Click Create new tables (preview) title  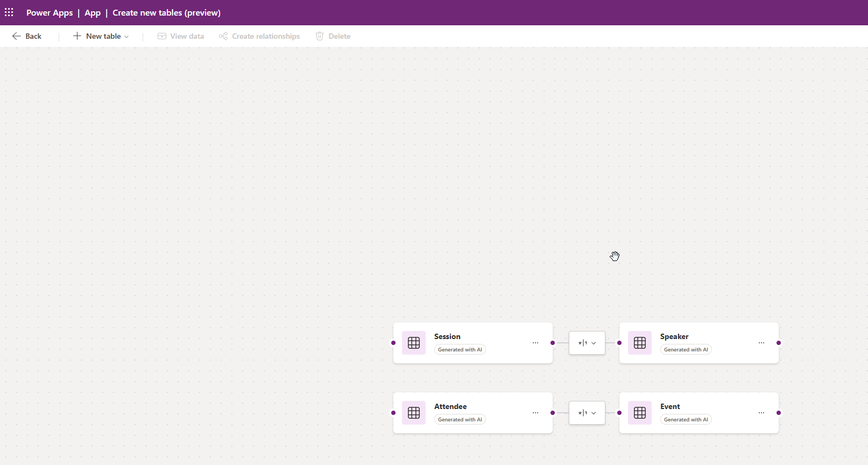166,13
